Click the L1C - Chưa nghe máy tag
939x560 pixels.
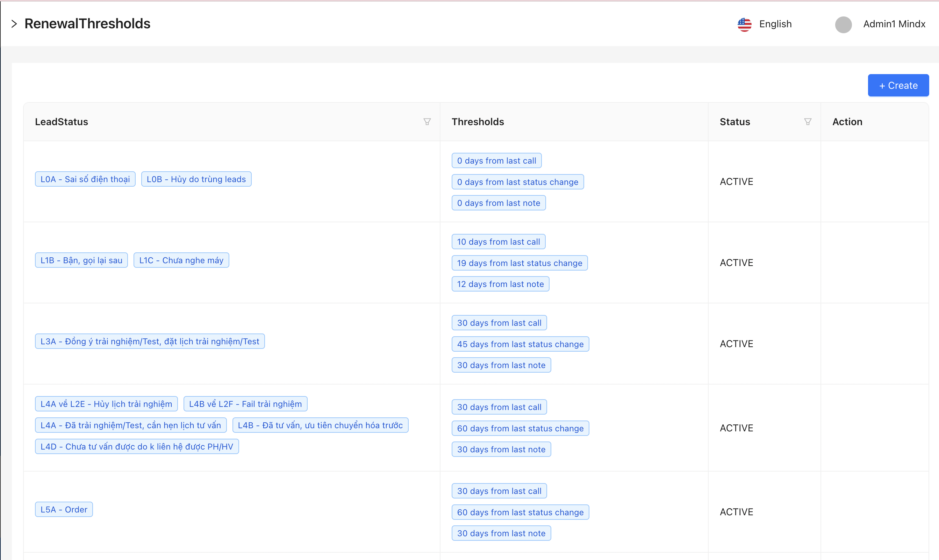tap(181, 260)
